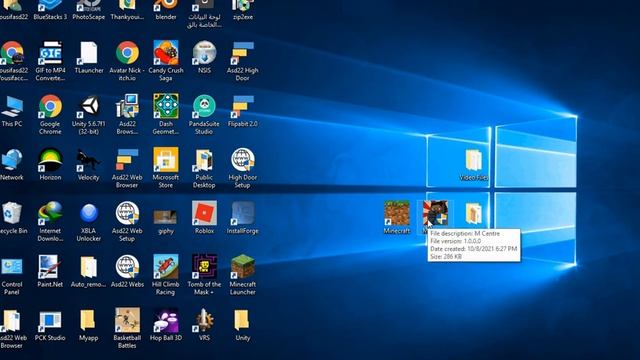640x360 pixels.
Task: Select the M Centre icon under cursor
Action: coord(435,213)
